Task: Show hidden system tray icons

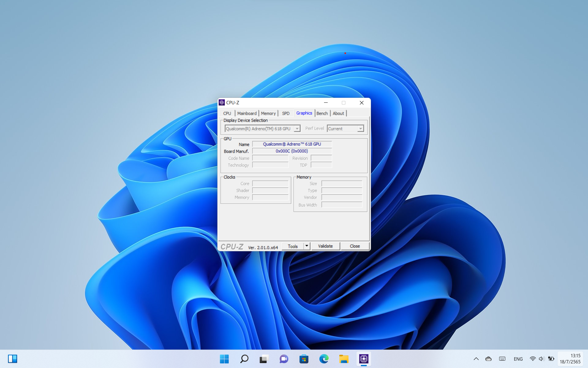Action: (x=476, y=359)
